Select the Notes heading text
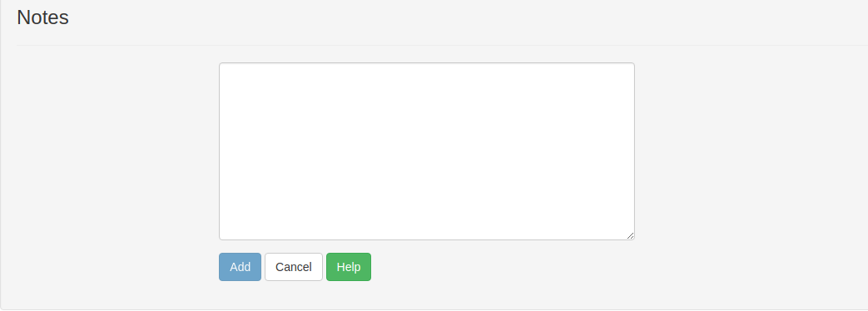This screenshot has width=868, height=311. point(42,17)
